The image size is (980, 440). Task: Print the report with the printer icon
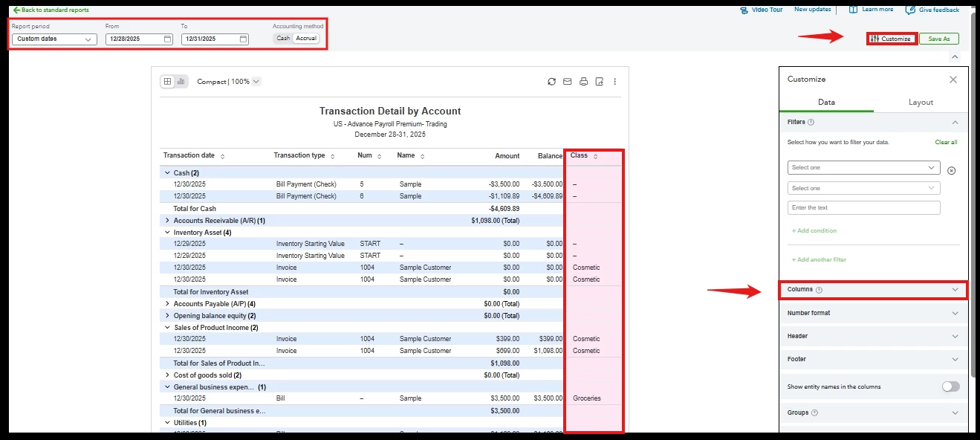click(x=583, y=82)
